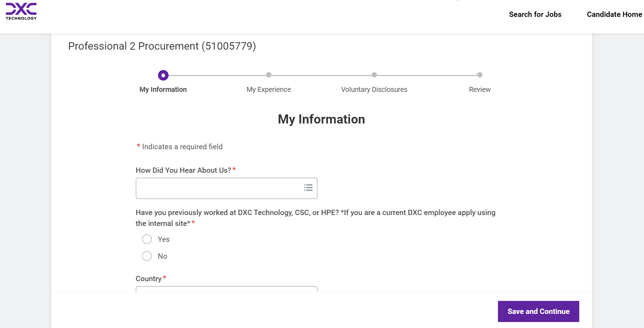Screen dimensions: 644x328
Task: Click the Voluntary Disclosures step label
Action: [374, 89]
